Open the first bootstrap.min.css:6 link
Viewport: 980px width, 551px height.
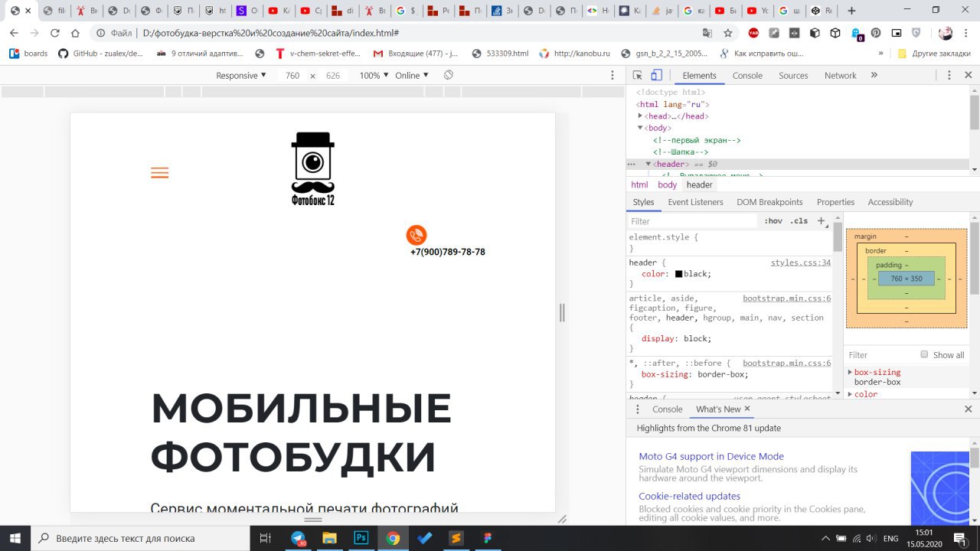click(x=786, y=298)
